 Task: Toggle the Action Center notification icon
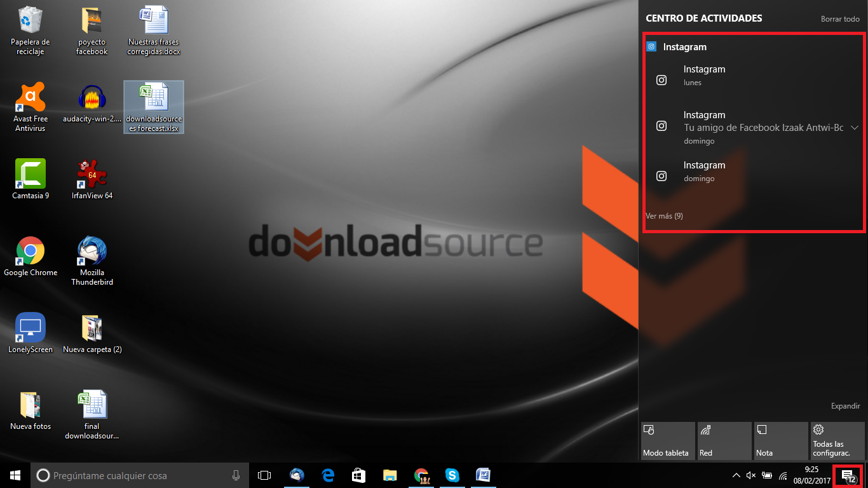[848, 475]
